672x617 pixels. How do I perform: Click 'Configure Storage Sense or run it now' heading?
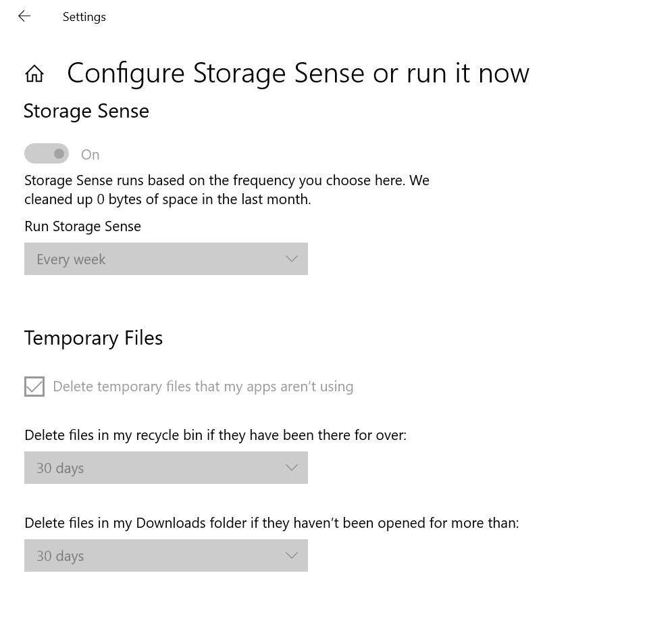[298, 73]
